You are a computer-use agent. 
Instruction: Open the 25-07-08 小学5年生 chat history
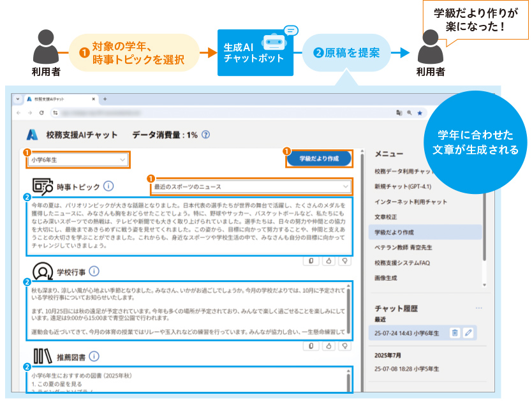tap(412, 369)
